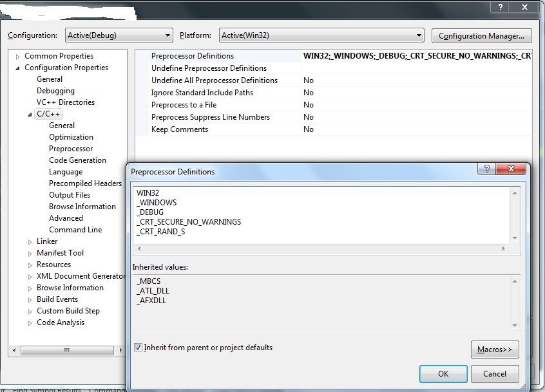The width and height of the screenshot is (545, 392).
Task: Collapse the C/C++ tree node arrow
Action: [x=30, y=115]
